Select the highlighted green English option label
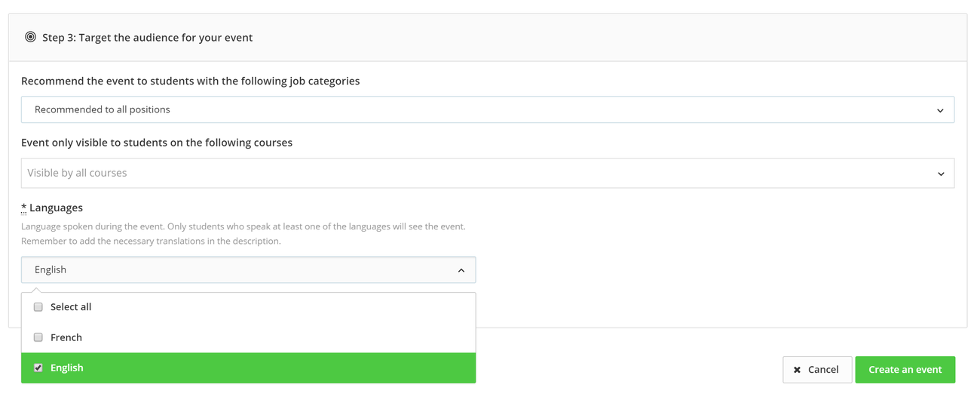 (67, 368)
